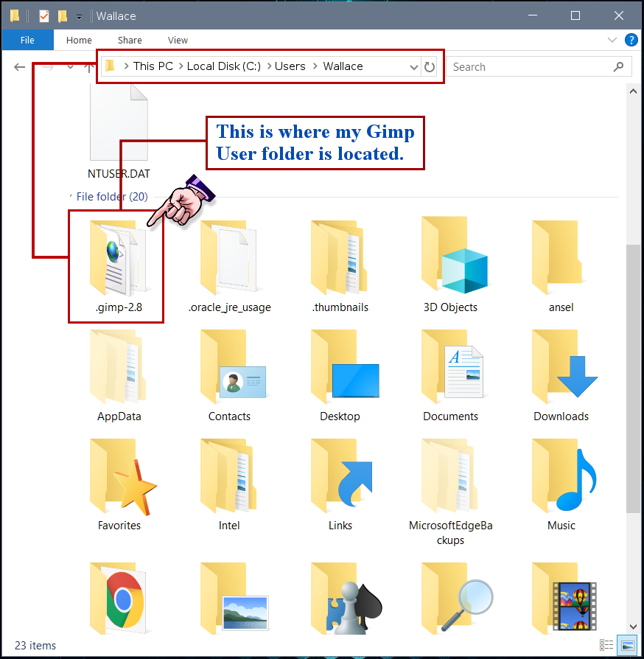Open the .gimp-2.8 folder
The width and height of the screenshot is (644, 659).
point(119,266)
